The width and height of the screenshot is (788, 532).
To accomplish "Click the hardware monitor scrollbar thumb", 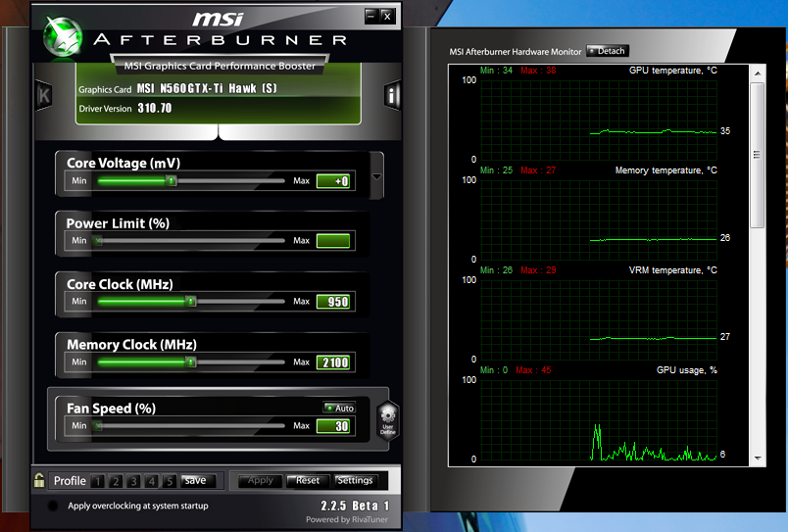I will click(758, 155).
